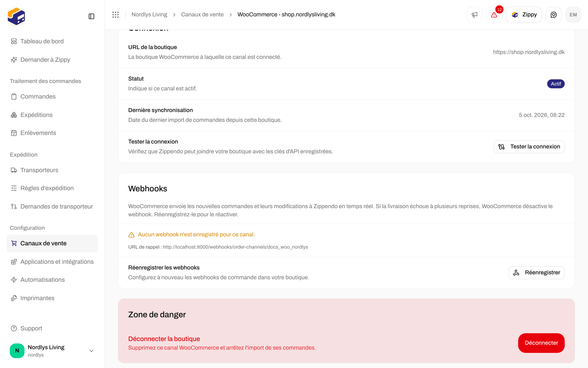Click the Expéditions boxes icon
This screenshot has width=588, height=368.
click(14, 115)
